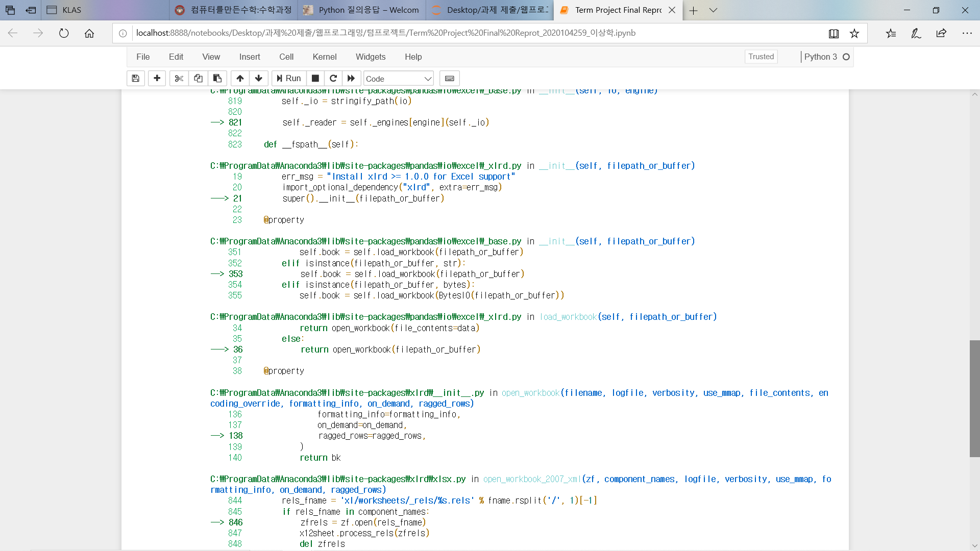Add this page to favorites star

[854, 33]
